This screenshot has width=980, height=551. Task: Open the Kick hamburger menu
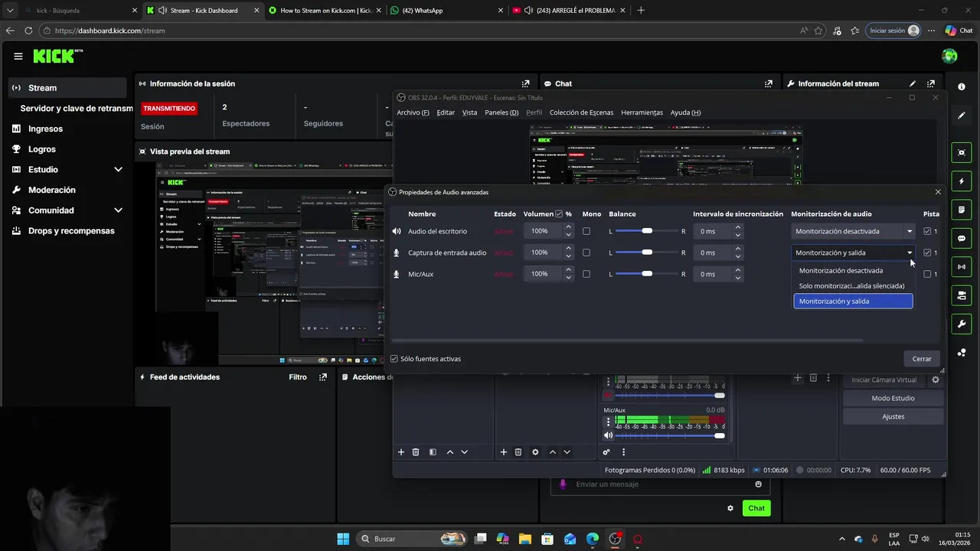tap(18, 56)
